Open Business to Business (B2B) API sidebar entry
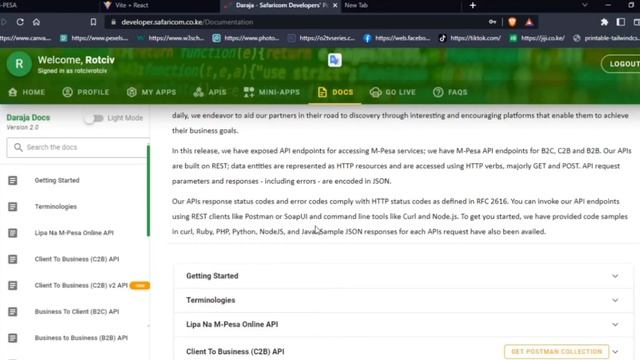 point(81,338)
